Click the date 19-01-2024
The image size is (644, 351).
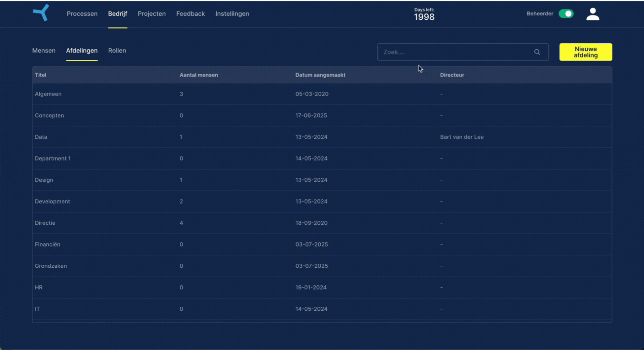tap(311, 288)
